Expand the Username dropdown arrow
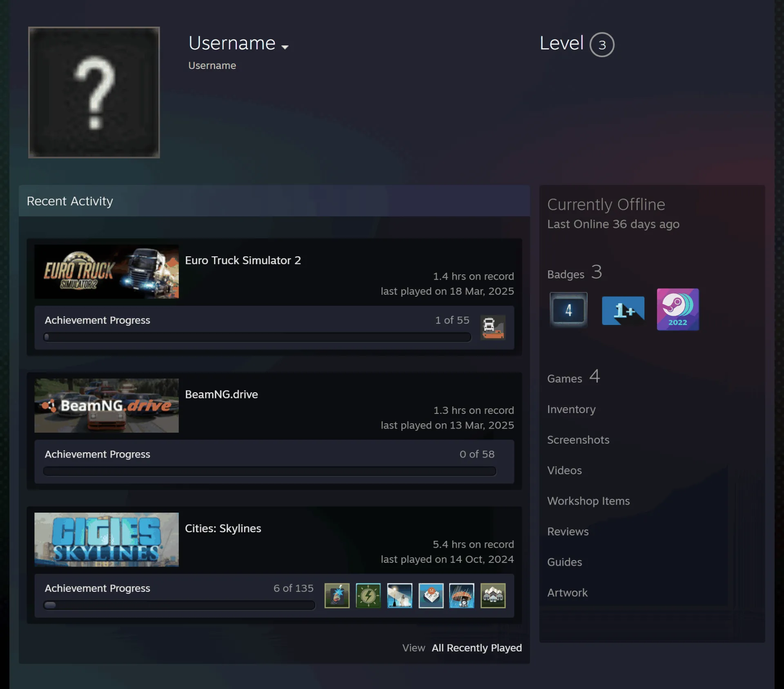Image resolution: width=784 pixels, height=689 pixels. (285, 47)
